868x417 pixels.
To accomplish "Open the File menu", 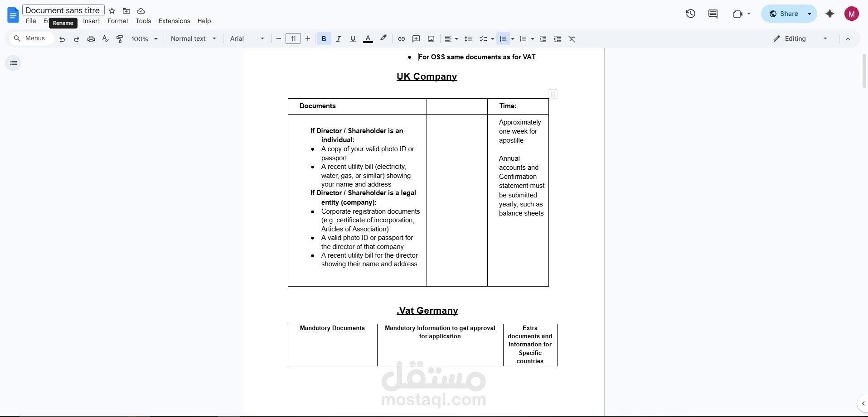I will [31, 21].
